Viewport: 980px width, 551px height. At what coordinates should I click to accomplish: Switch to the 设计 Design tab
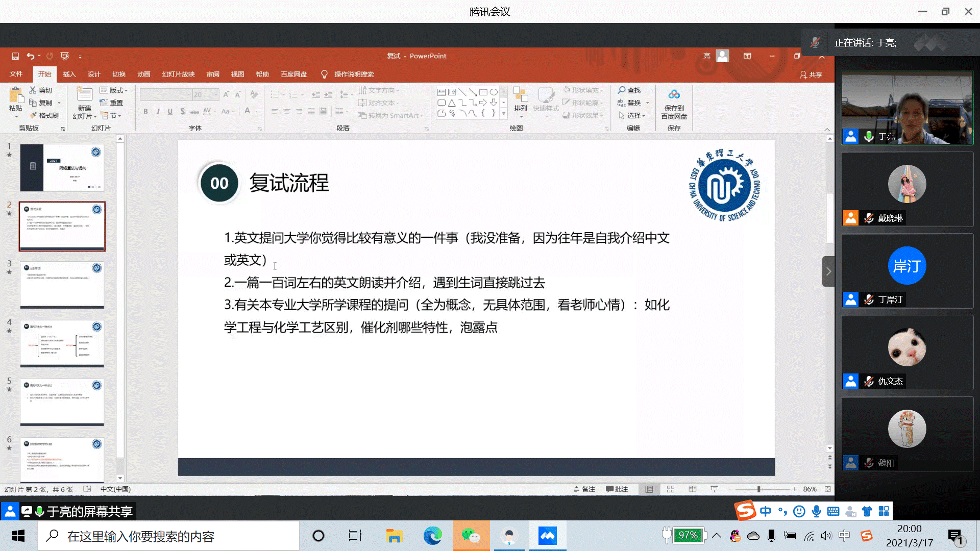pos(94,74)
